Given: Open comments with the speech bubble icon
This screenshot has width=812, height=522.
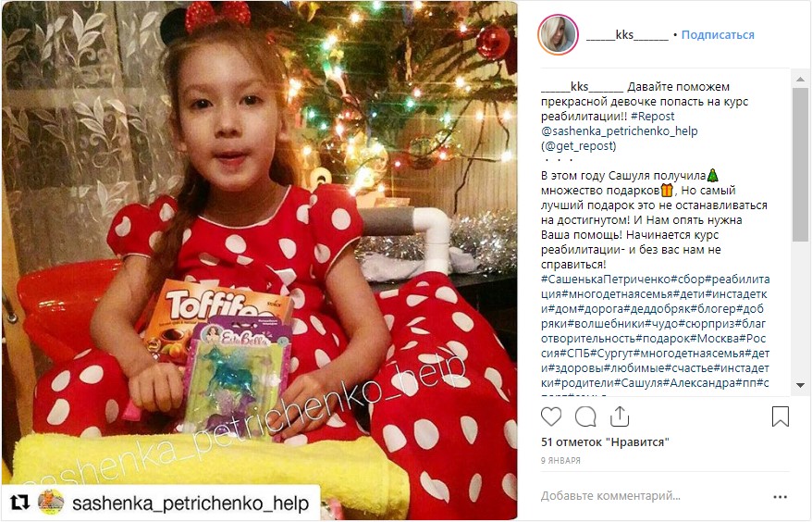Looking at the screenshot, I should (585, 416).
